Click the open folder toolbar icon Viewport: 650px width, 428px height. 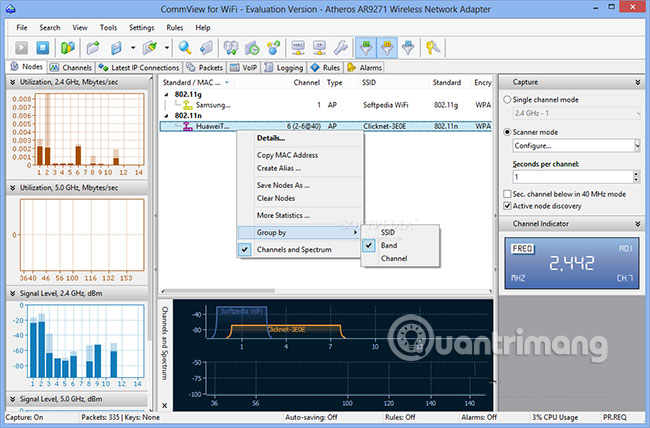pos(93,47)
